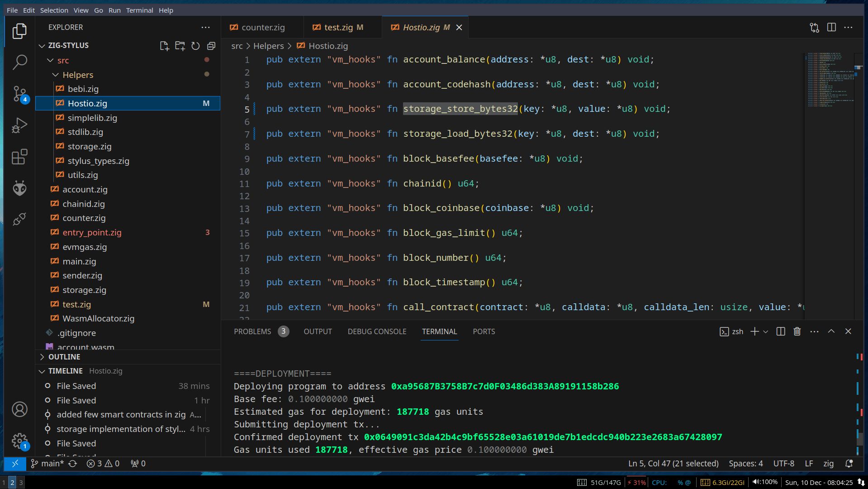Open bebi.zig in Helpers folder
Screen dimensions: 868x489
[128, 89]
